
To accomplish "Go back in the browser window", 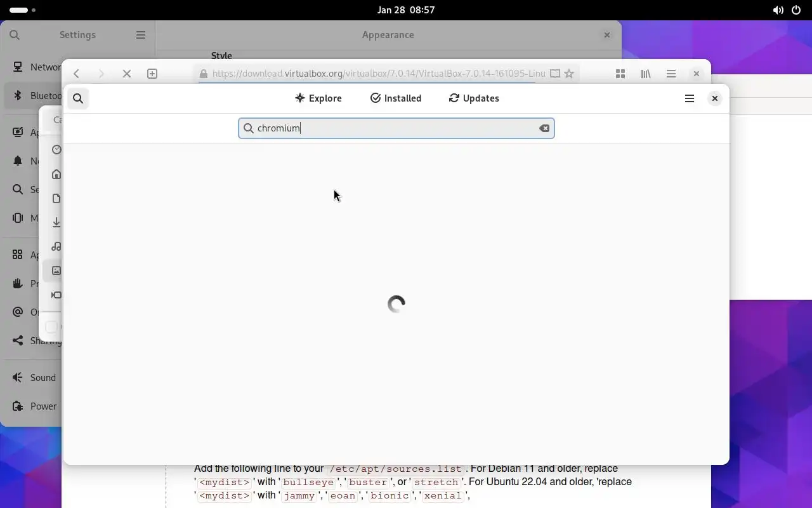I will [77, 74].
